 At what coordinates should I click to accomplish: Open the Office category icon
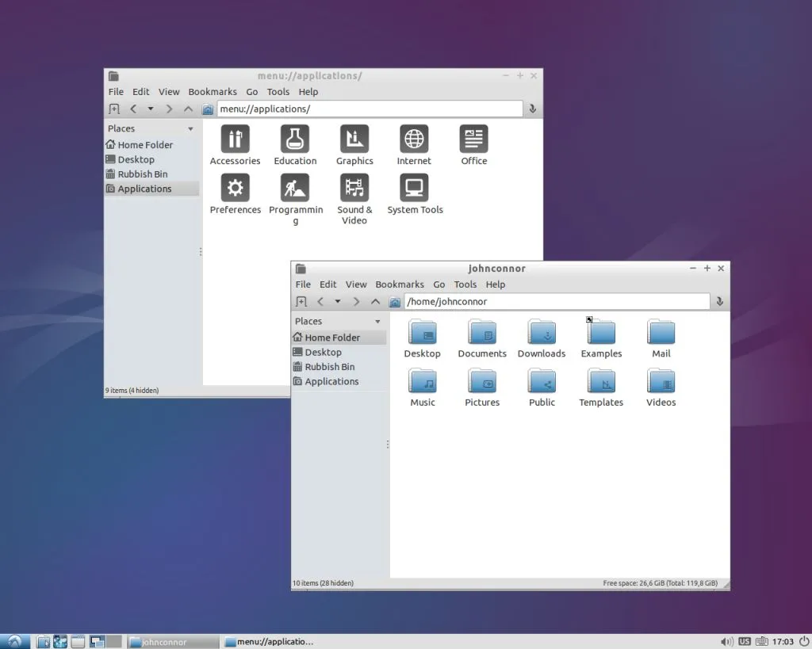click(473, 139)
